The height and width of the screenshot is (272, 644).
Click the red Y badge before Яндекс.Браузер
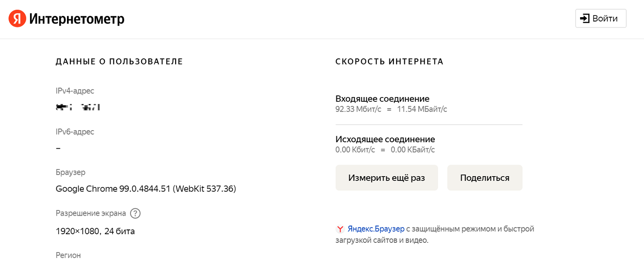(x=340, y=229)
